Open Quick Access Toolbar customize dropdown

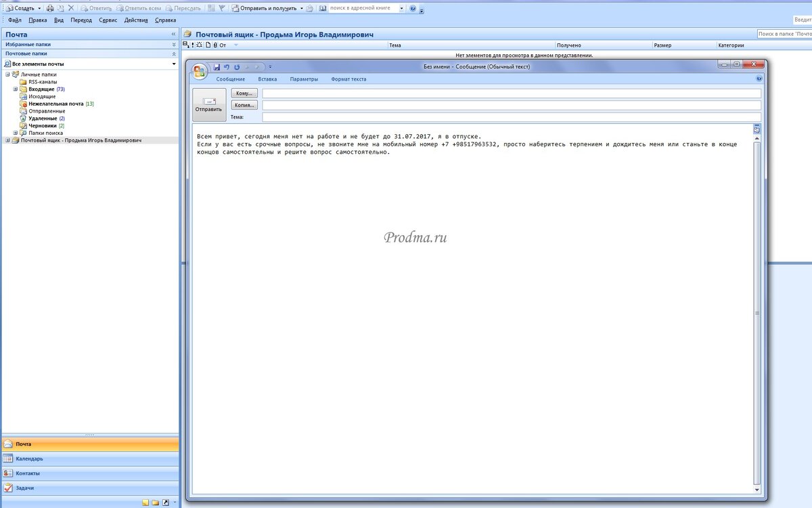(x=270, y=66)
